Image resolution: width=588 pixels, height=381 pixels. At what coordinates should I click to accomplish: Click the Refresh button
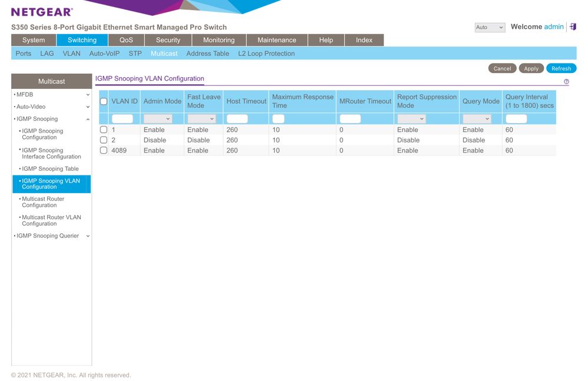click(561, 68)
